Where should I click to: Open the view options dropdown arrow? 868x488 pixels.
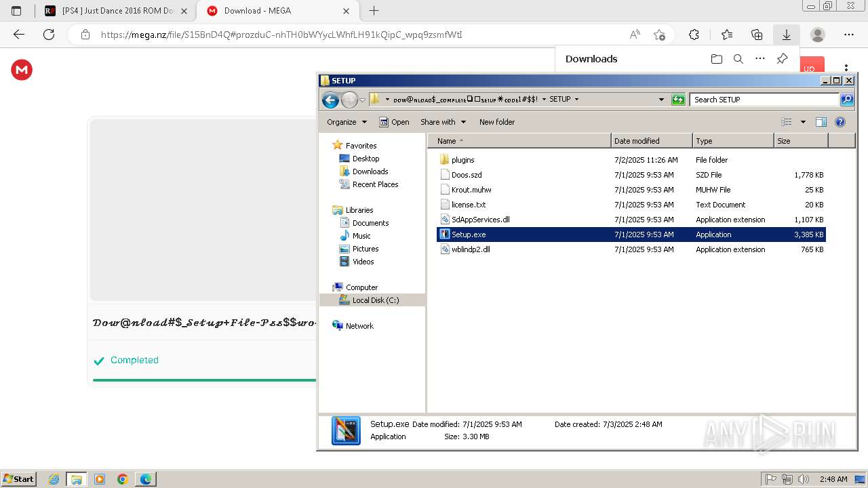click(803, 122)
